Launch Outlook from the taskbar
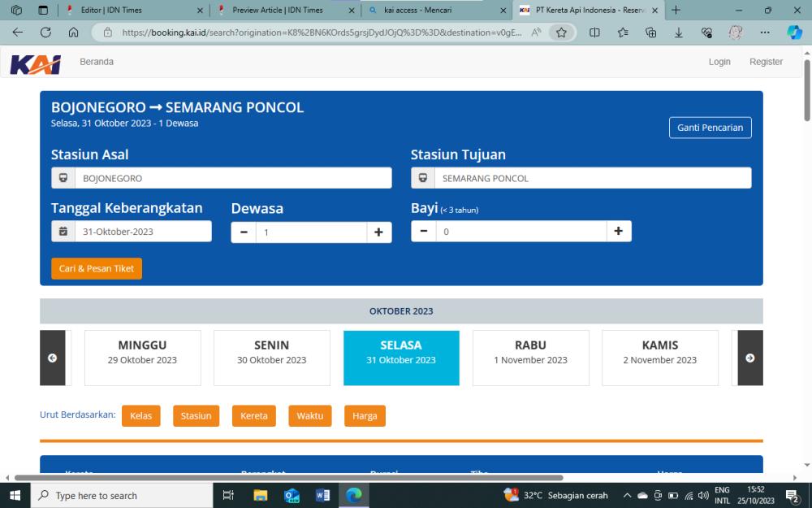Screen dimensions: 812x508 (292, 496)
